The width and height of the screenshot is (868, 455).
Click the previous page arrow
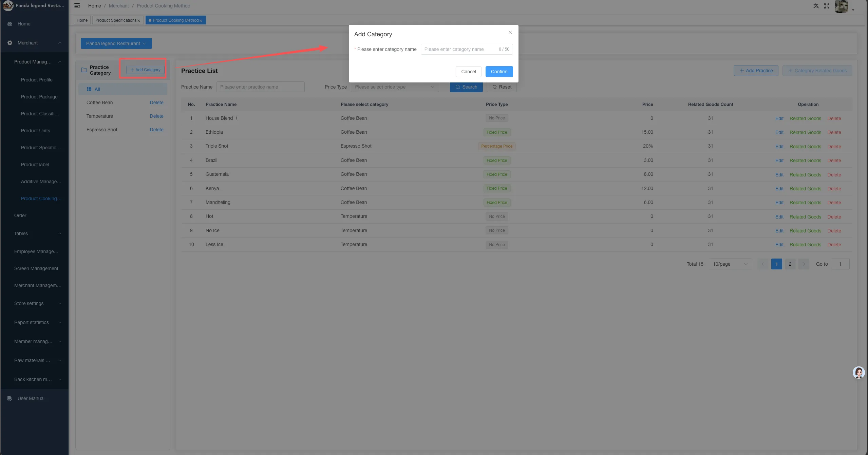763,264
